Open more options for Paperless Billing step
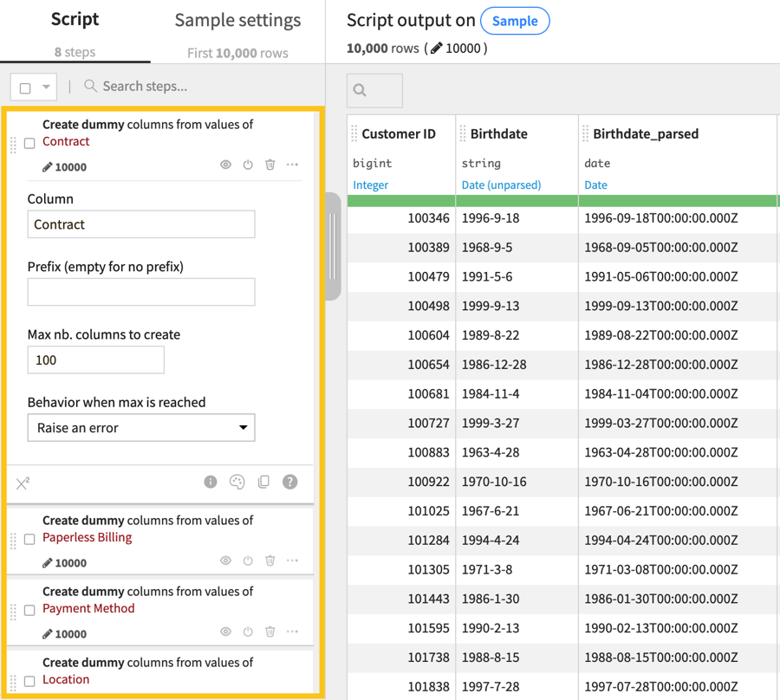This screenshot has height=700, width=780. [x=293, y=561]
